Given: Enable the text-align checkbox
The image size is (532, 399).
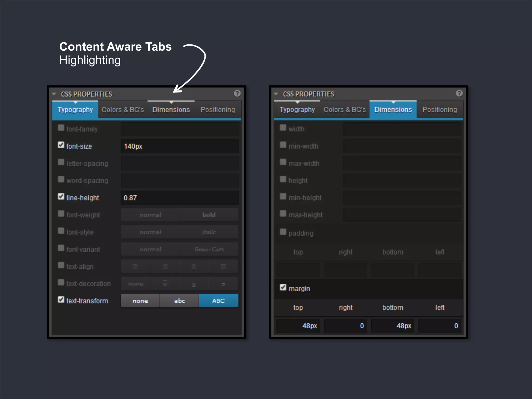Looking at the screenshot, I should pos(61,265).
